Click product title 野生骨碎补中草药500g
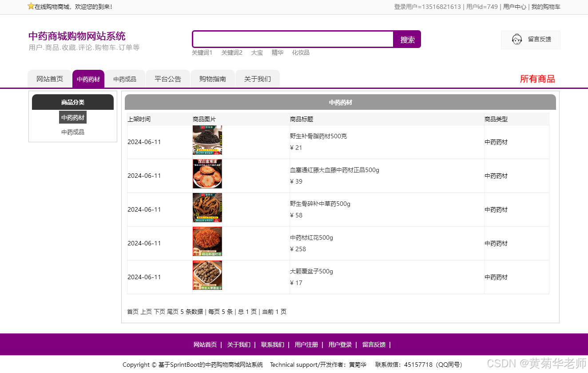The image size is (588, 373). 320,204
